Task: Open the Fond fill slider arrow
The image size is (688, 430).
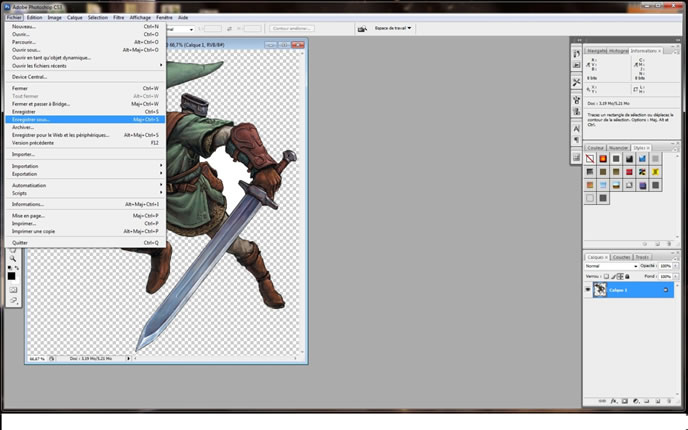Action: pos(675,276)
